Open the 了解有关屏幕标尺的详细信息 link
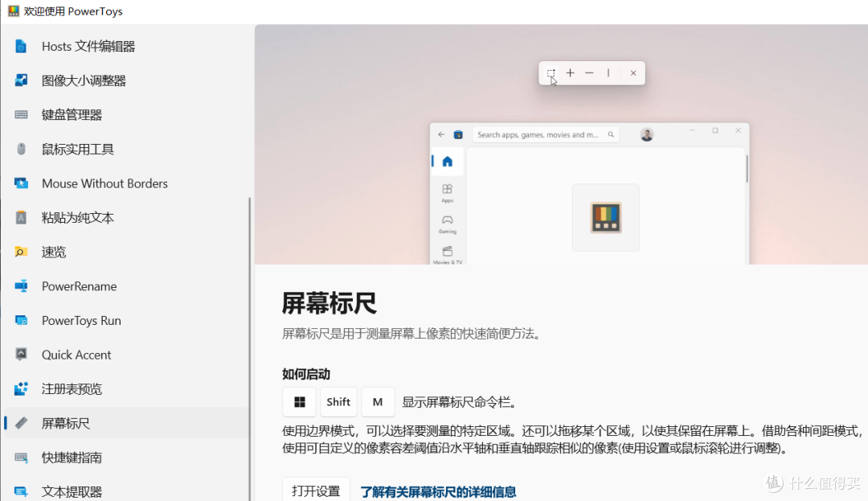 [438, 491]
